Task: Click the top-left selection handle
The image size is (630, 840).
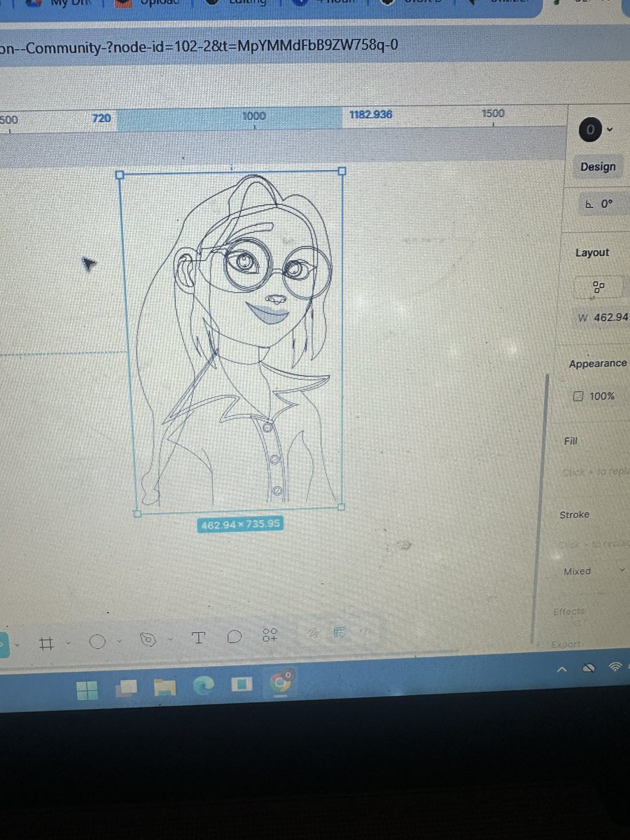Action: (119, 174)
